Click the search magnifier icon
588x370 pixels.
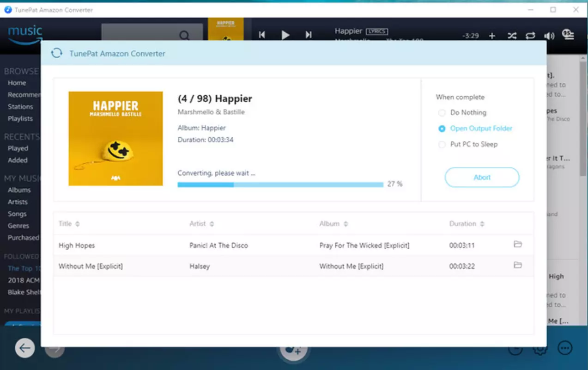[x=184, y=35]
